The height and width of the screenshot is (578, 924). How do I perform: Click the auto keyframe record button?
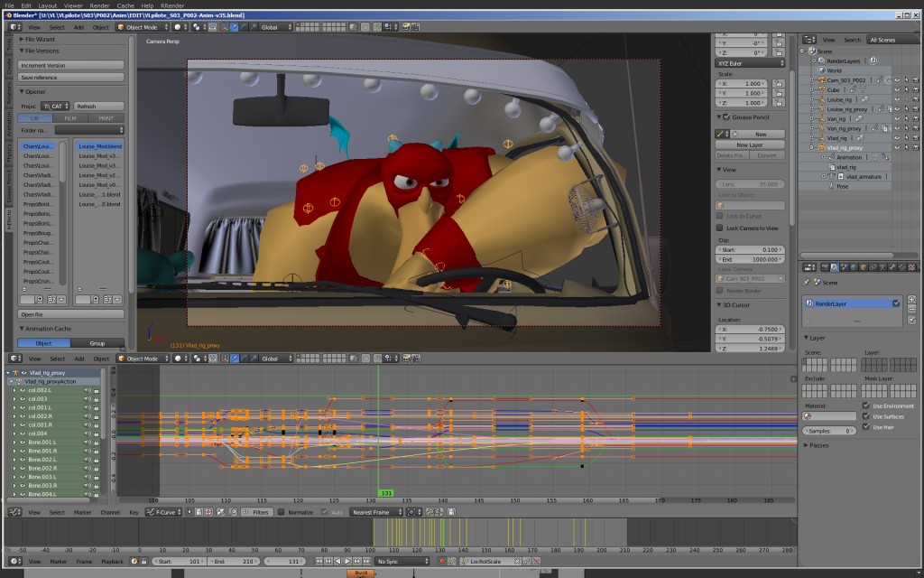tap(442, 561)
